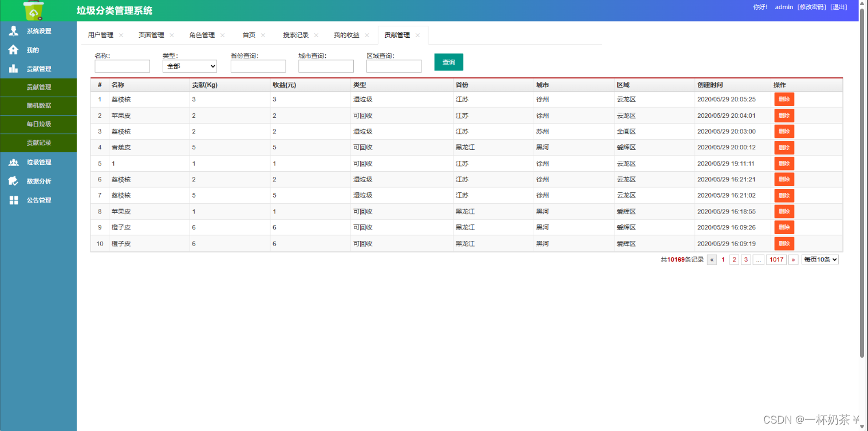The height and width of the screenshot is (431, 868).
Task: Click the 公告管理 grid icon in sidebar
Action: tap(13, 200)
